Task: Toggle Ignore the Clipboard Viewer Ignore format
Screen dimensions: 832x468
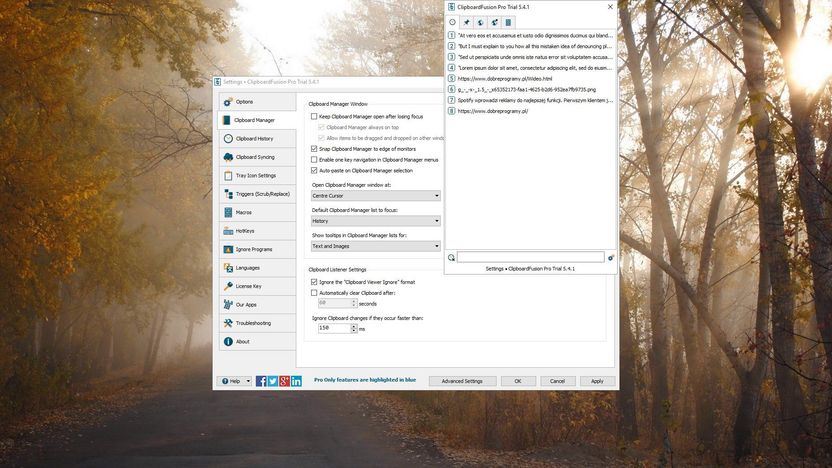Action: tap(314, 282)
